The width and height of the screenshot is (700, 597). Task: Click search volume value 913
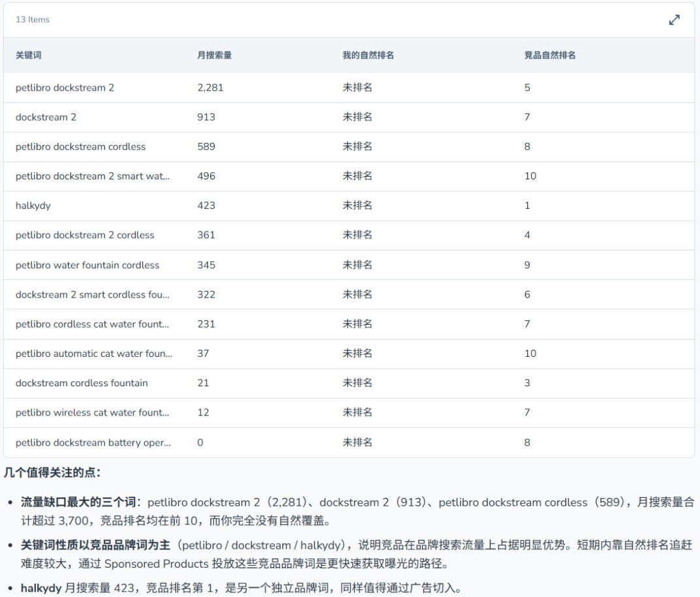pyautogui.click(x=206, y=117)
